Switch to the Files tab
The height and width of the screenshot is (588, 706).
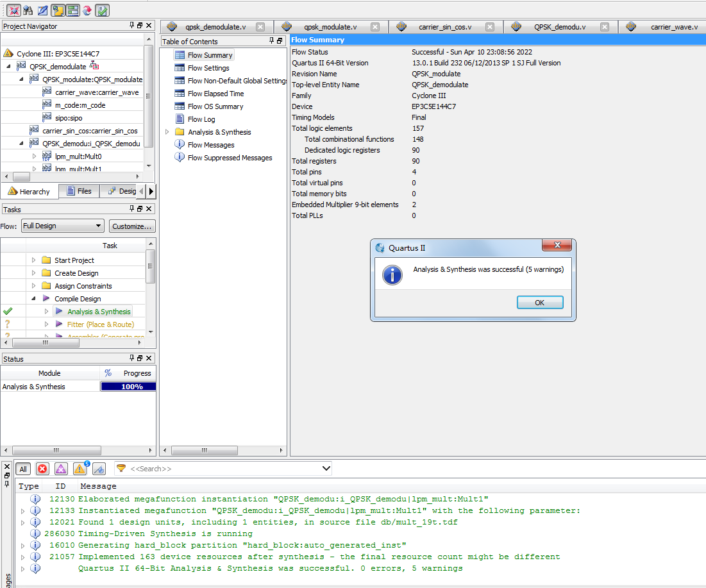click(x=79, y=191)
